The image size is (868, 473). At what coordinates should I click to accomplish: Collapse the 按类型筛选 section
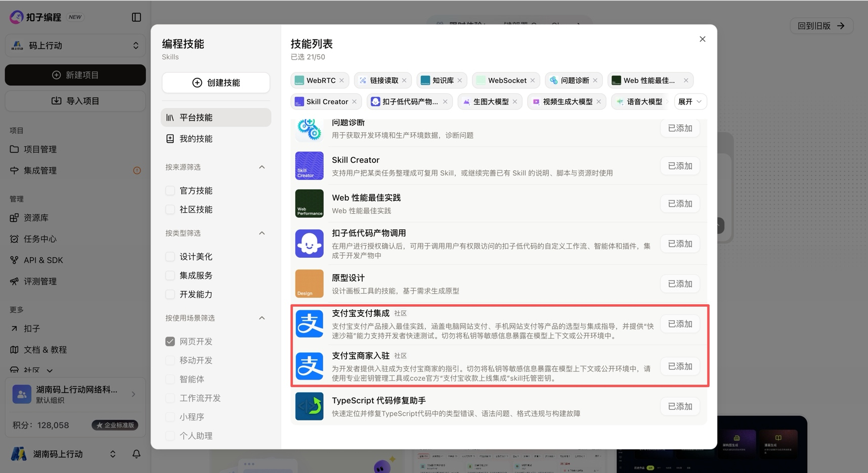(262, 233)
